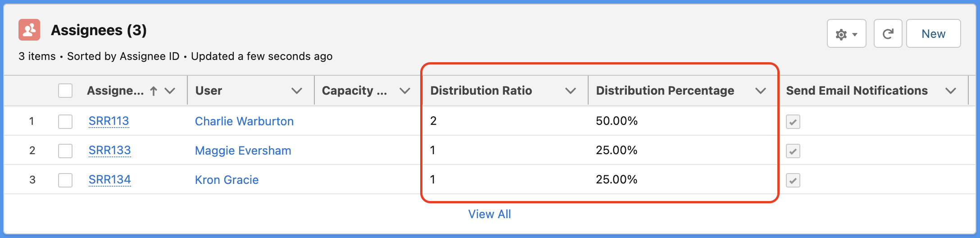Check the select-all rows checkbox

pos(65,91)
